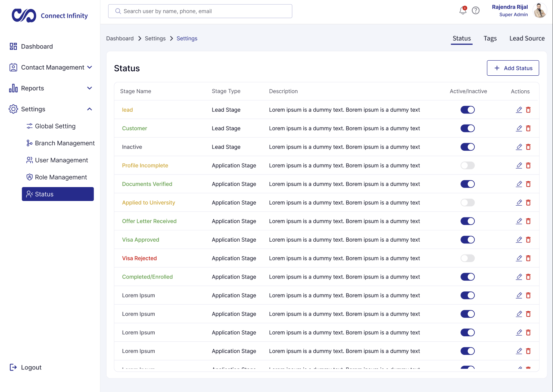This screenshot has height=392, width=553.
Task: Open Global Setting submenu item
Action: 51,126
